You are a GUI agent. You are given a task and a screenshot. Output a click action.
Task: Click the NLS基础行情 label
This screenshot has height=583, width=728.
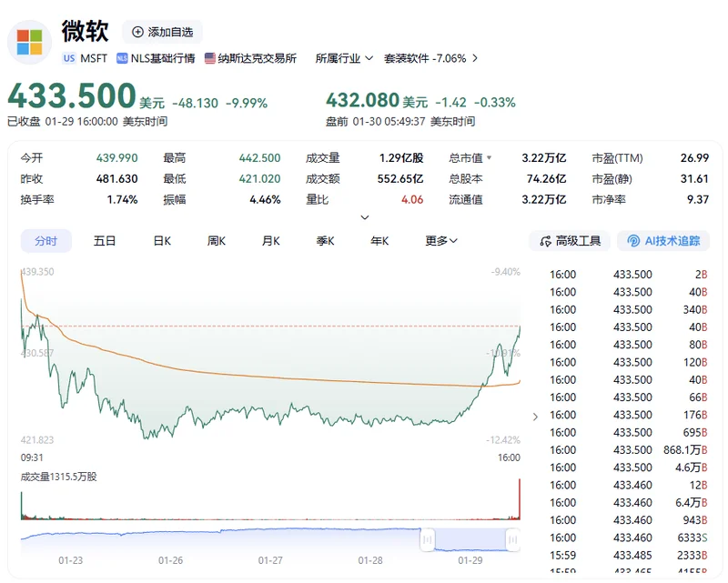click(x=163, y=58)
